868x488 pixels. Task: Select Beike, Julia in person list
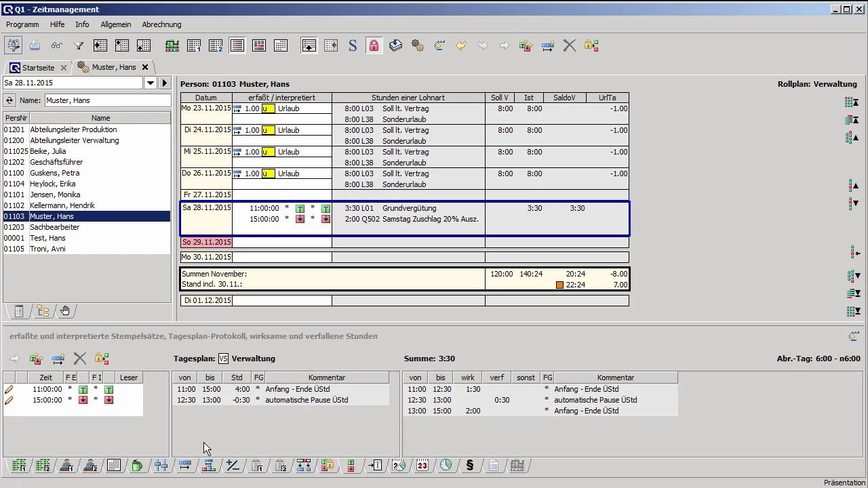coord(87,151)
